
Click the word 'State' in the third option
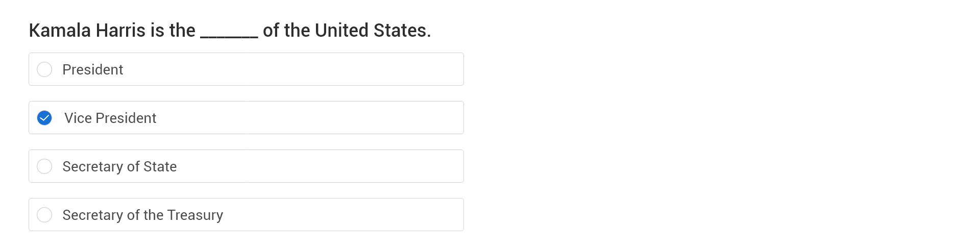160,166
